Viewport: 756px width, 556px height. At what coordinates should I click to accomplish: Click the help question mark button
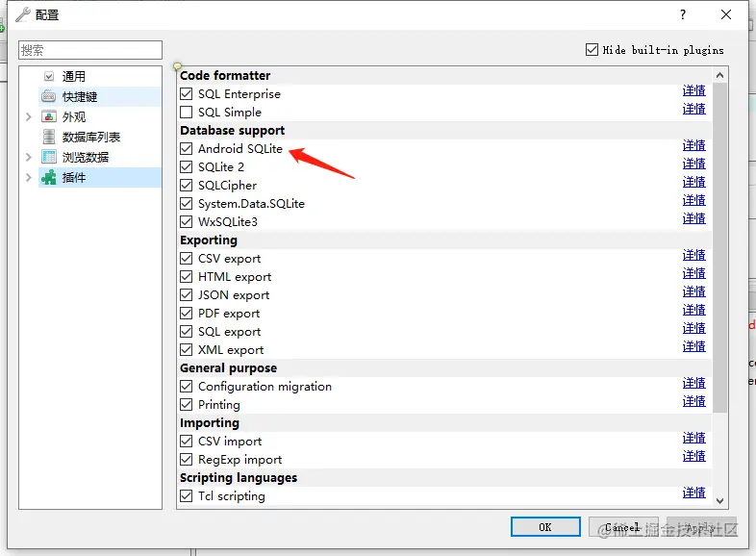pyautogui.click(x=683, y=15)
